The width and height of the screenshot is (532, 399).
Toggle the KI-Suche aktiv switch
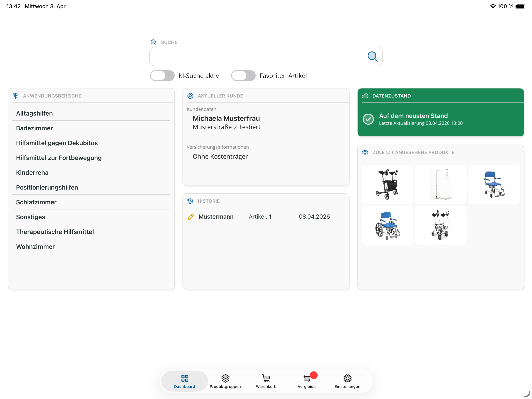(162, 76)
